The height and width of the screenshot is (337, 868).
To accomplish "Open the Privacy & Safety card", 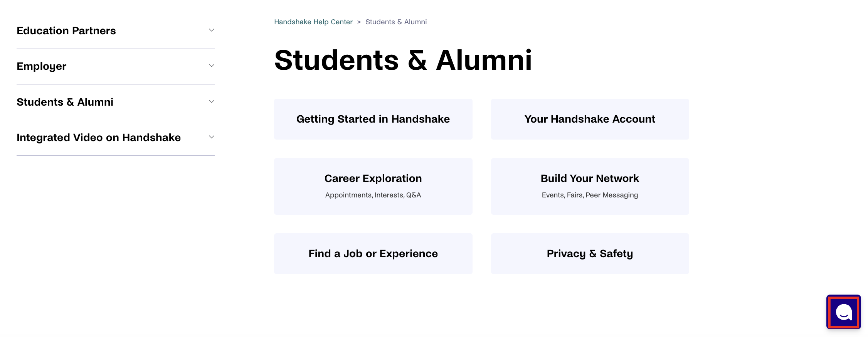I will 590,254.
